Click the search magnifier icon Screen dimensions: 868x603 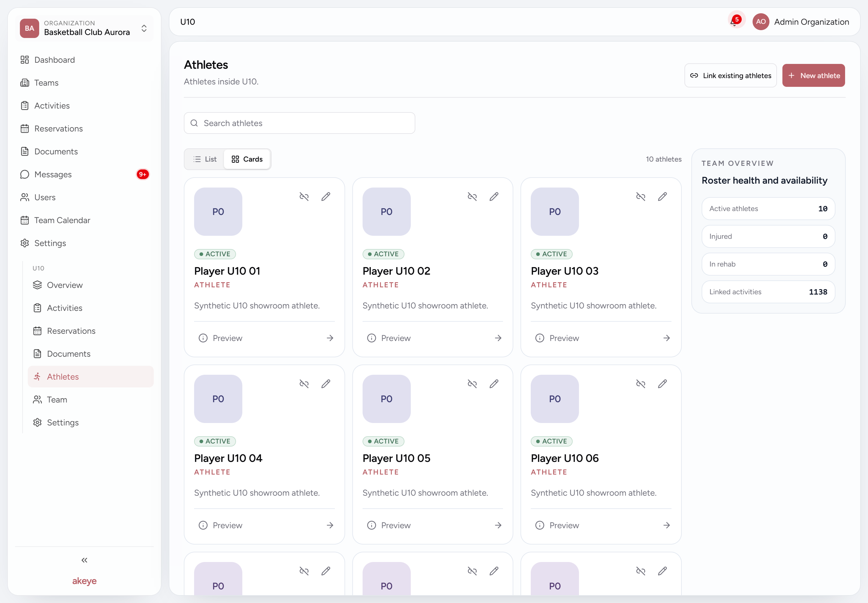pos(194,123)
